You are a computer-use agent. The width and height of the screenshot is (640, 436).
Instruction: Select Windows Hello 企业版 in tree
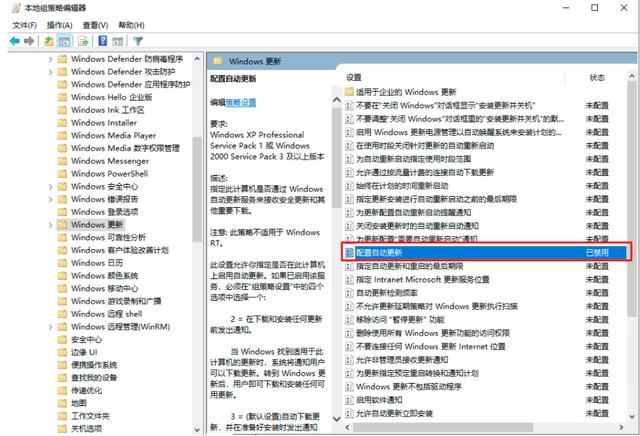point(111,97)
